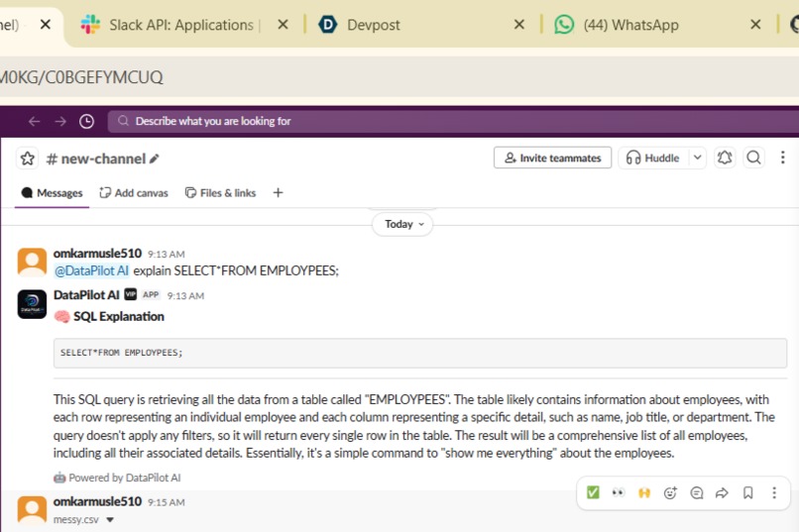Open the Add canvas tab
799x532 pixels.
[x=134, y=193]
